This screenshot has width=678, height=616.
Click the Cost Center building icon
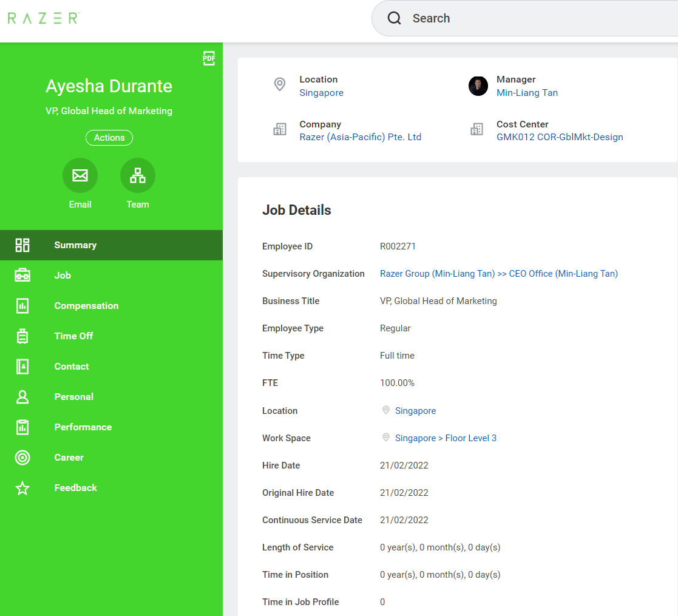point(476,129)
